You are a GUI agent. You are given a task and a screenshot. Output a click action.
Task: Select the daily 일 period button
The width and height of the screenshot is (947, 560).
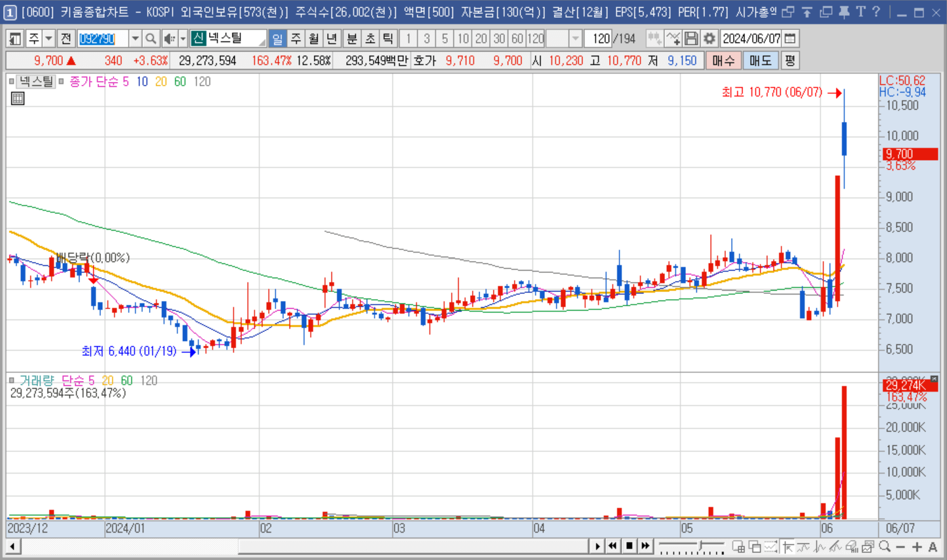point(278,39)
